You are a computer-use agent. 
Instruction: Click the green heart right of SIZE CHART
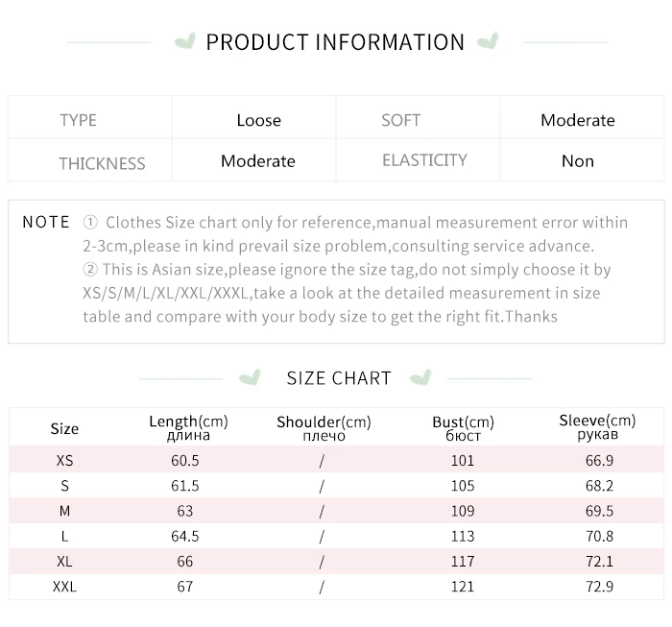[420, 377]
